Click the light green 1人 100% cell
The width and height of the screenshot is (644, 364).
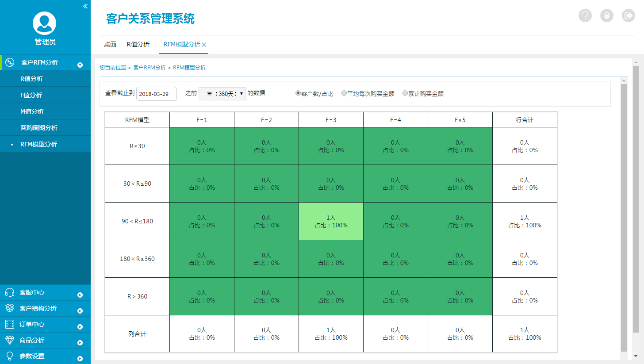(x=331, y=221)
